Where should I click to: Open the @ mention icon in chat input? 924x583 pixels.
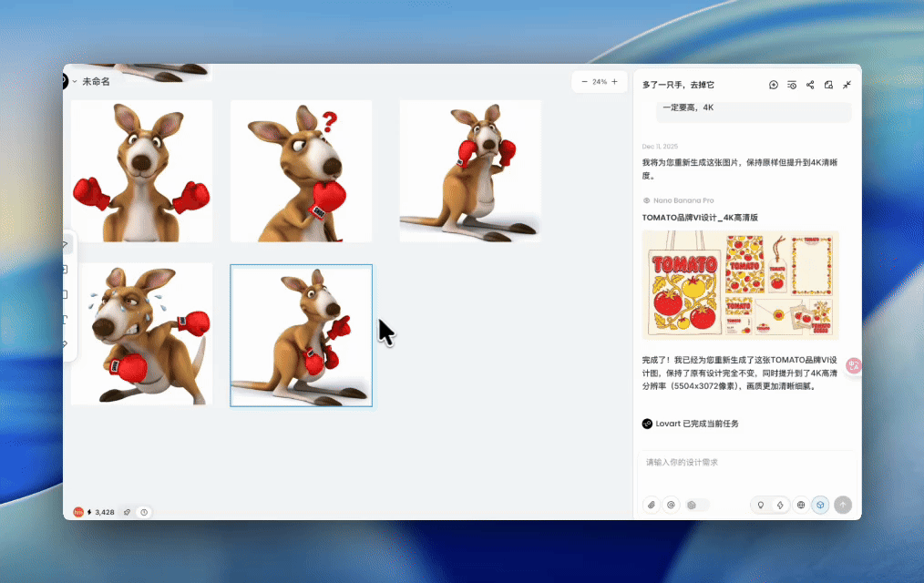tap(672, 505)
